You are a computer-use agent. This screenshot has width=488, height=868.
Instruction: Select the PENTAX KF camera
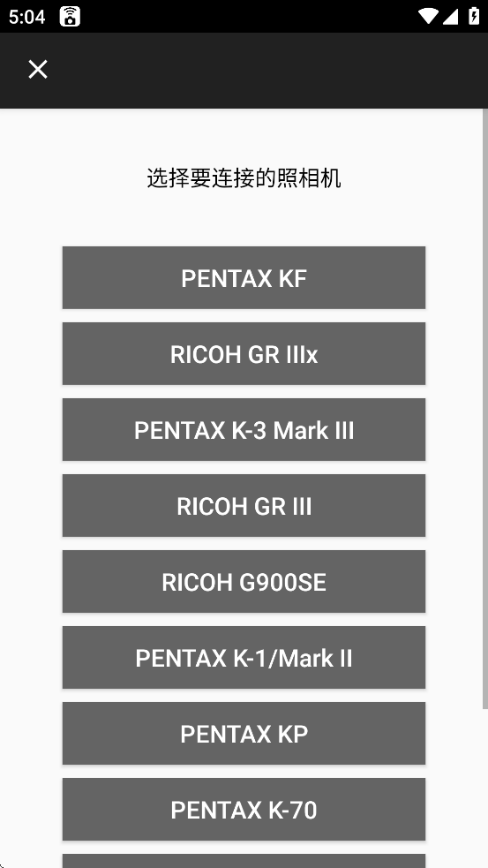point(244,278)
